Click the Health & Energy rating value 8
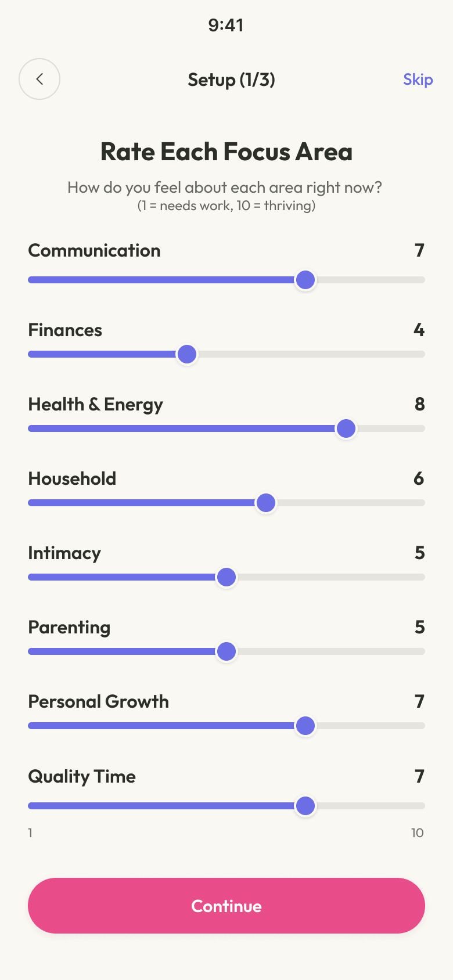 coord(419,405)
